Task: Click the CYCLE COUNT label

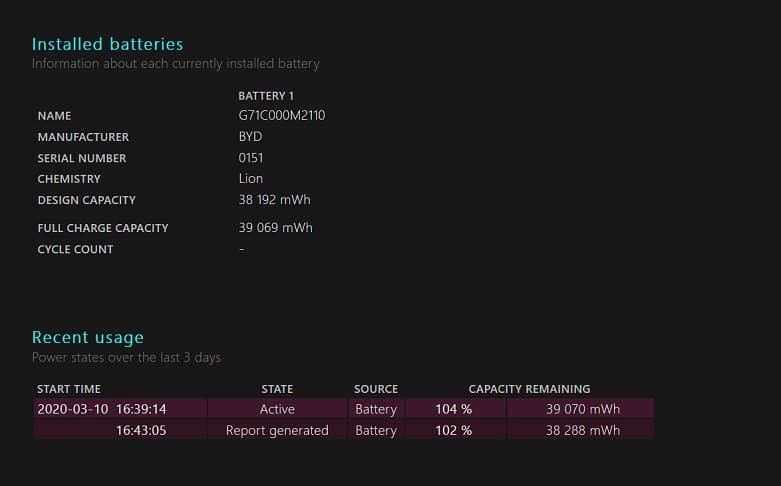Action: pos(75,250)
